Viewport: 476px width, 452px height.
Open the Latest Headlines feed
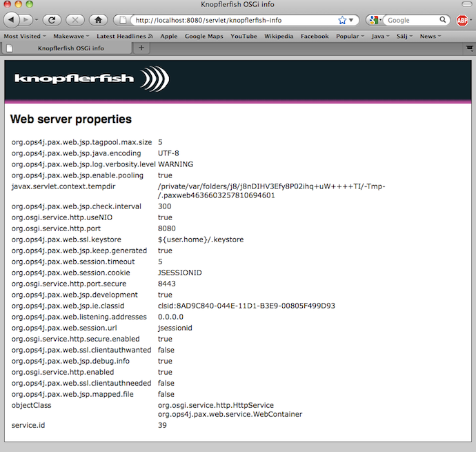pos(124,36)
